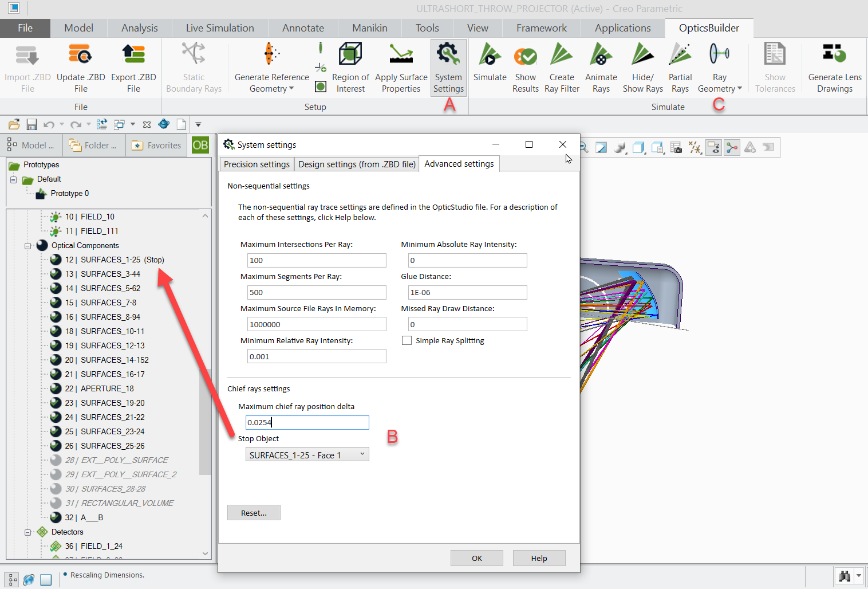Click Export .ZBD File icon
The height and width of the screenshot is (589, 868).
pos(133,54)
